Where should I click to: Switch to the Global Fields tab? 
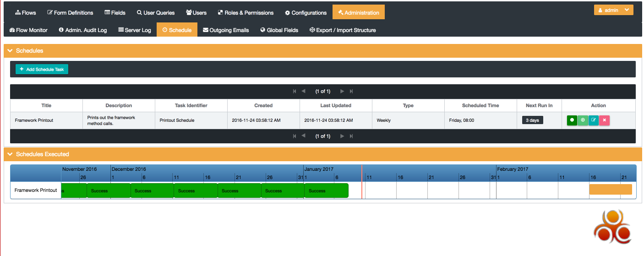[279, 30]
